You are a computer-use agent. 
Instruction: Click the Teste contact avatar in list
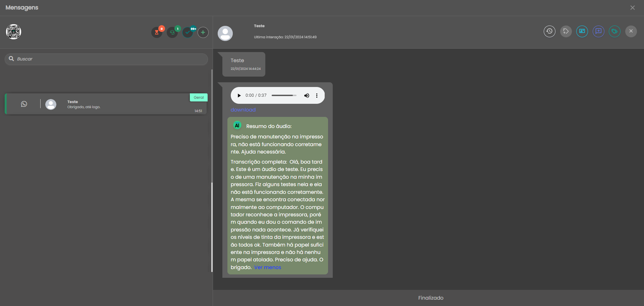pos(51,104)
